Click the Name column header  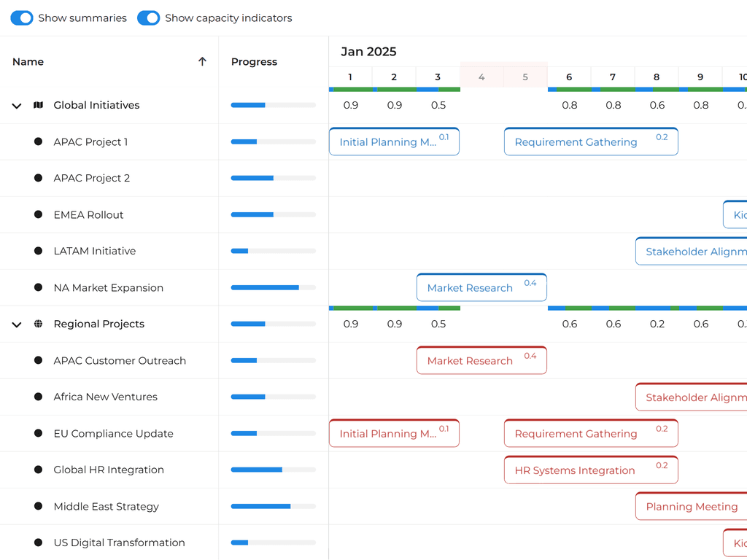point(28,62)
